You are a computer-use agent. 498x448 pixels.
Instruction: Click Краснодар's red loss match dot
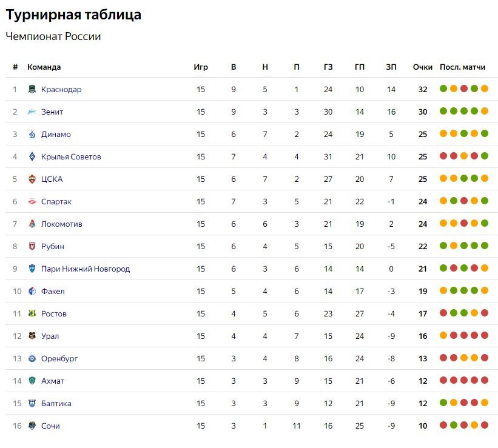pyautogui.click(x=464, y=89)
